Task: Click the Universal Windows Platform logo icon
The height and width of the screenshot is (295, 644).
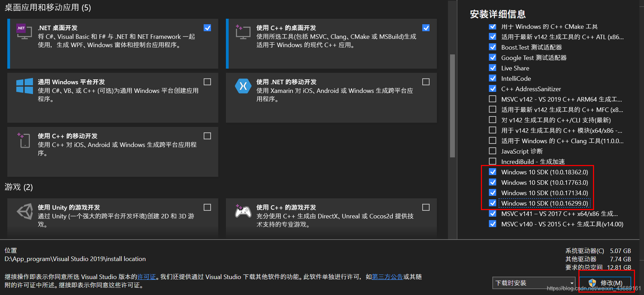Action: coord(25,86)
